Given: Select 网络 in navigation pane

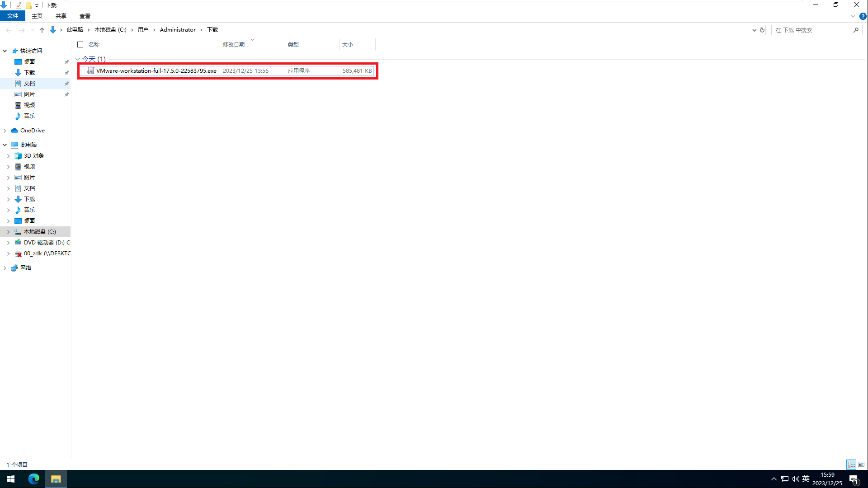Looking at the screenshot, I should point(26,268).
